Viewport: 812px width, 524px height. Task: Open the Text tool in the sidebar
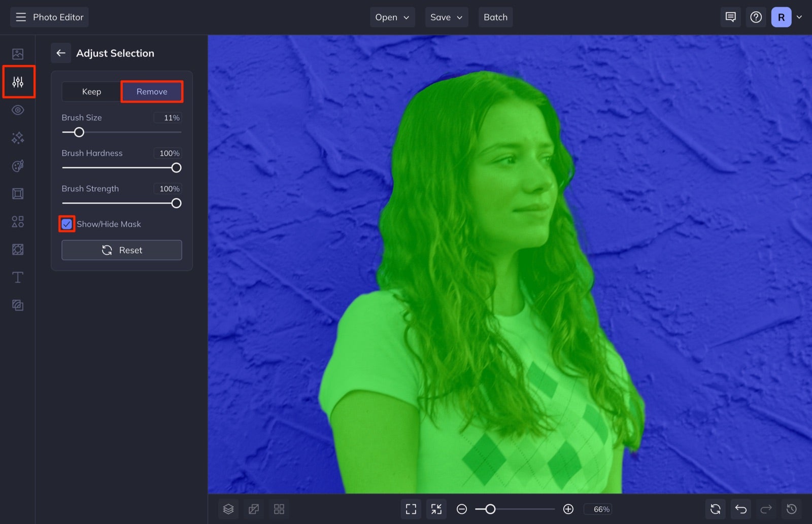[18, 277]
